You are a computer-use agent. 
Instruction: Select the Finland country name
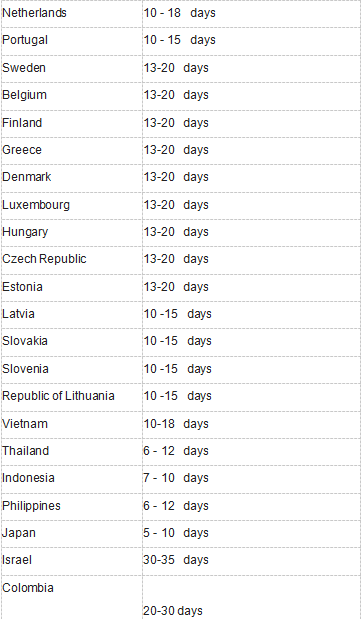(x=22, y=122)
